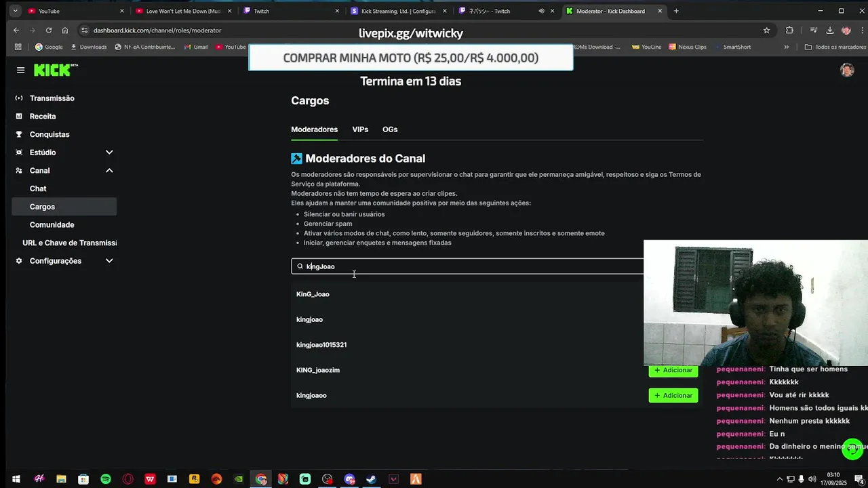Select Cargos under Canal
Viewport: 868px width, 488px height.
(64, 207)
